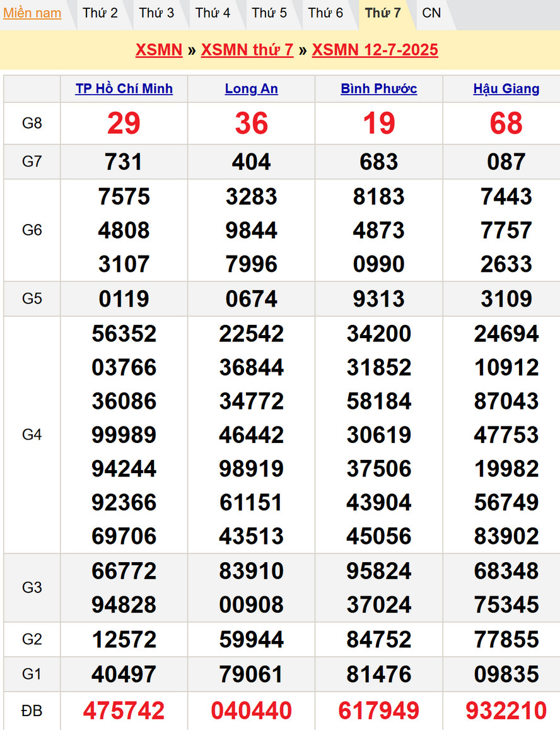Screen dimensions: 560x730
Task: Follow the XSMN 12-7-2025 link
Action: (x=375, y=50)
